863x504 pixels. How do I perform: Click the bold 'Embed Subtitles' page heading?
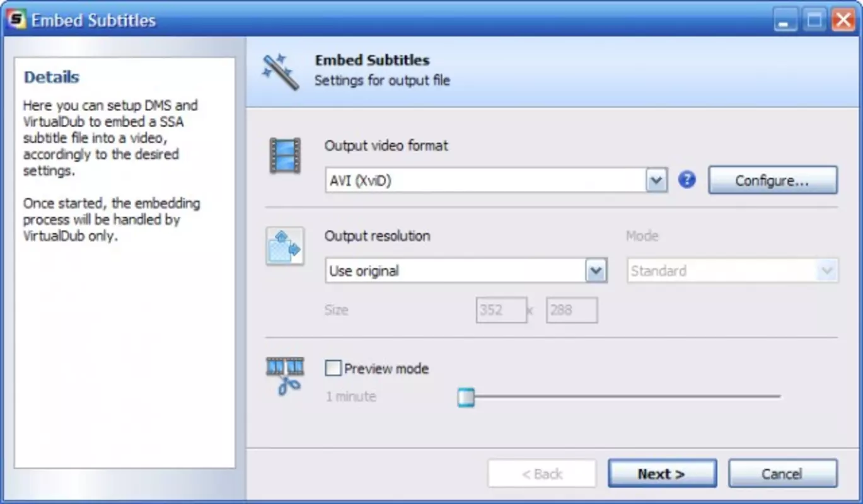coord(372,60)
